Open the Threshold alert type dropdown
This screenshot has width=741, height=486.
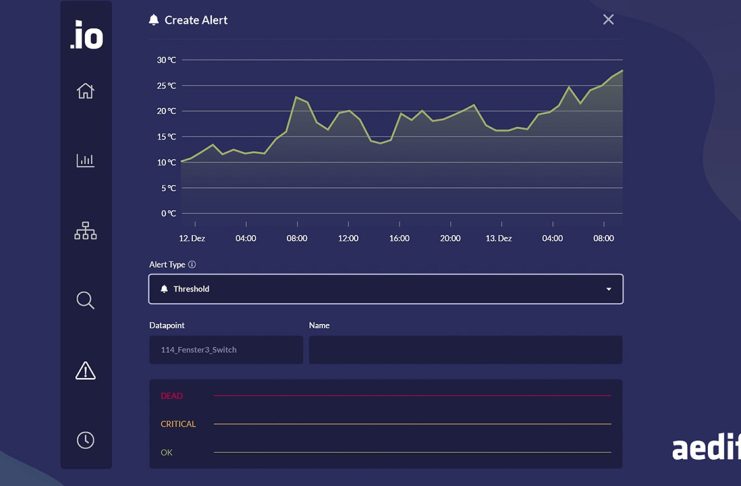pyautogui.click(x=386, y=289)
